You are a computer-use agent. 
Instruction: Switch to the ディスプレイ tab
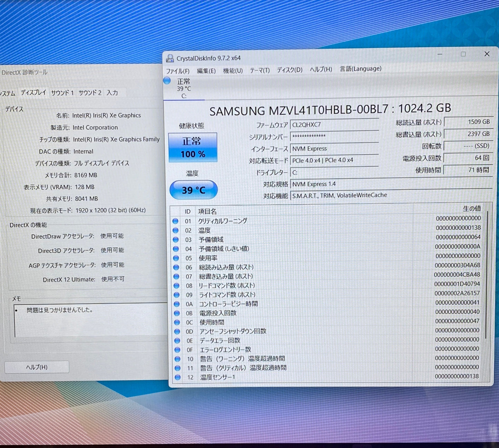(x=33, y=92)
